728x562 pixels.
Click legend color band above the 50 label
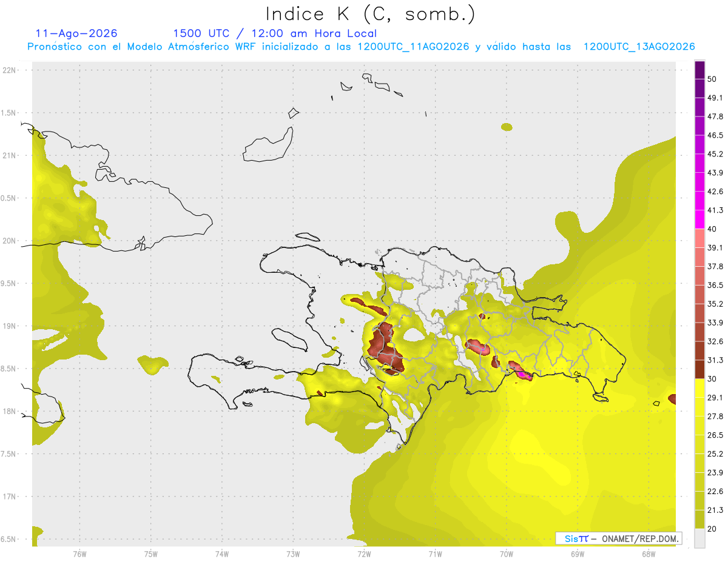pyautogui.click(x=699, y=70)
